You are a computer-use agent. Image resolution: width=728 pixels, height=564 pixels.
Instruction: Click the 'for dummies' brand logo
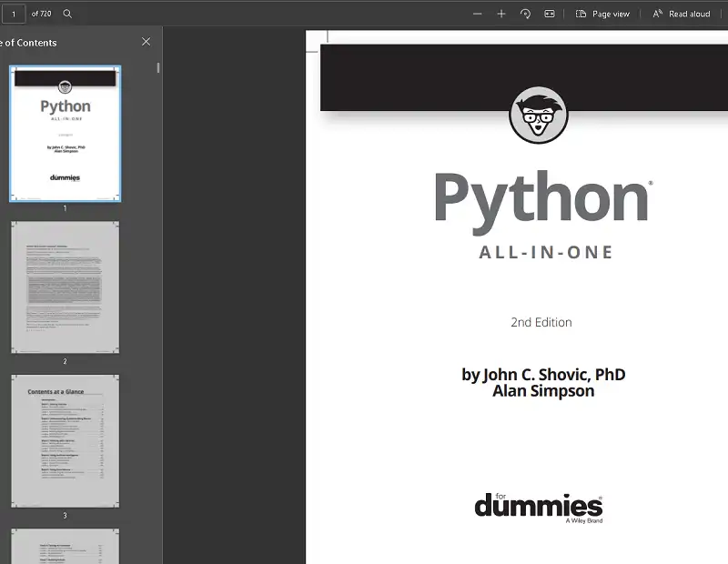[538, 506]
